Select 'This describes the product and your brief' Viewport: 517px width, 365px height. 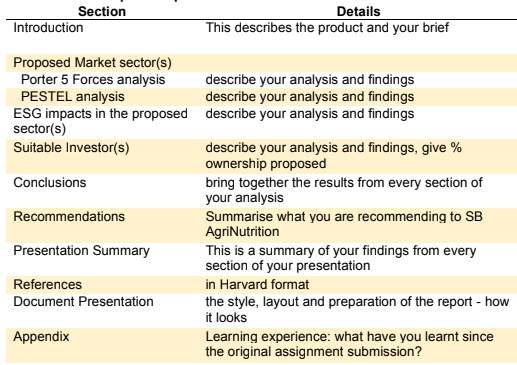point(327,27)
